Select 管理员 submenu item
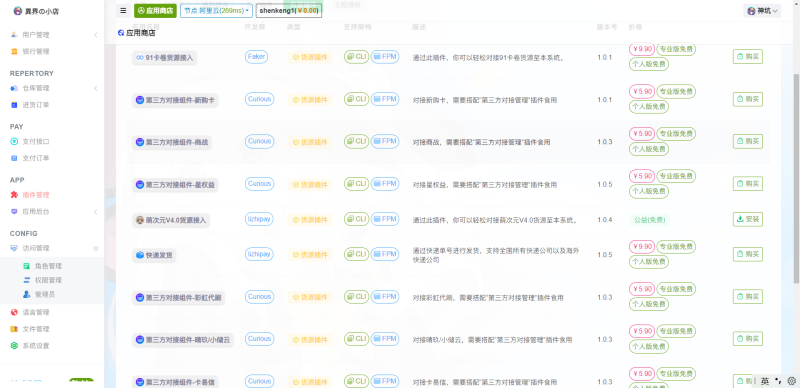 (x=45, y=295)
